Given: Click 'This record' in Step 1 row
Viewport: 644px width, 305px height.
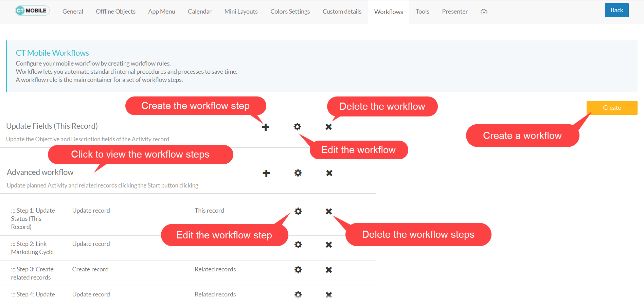Looking at the screenshot, I should tap(209, 211).
